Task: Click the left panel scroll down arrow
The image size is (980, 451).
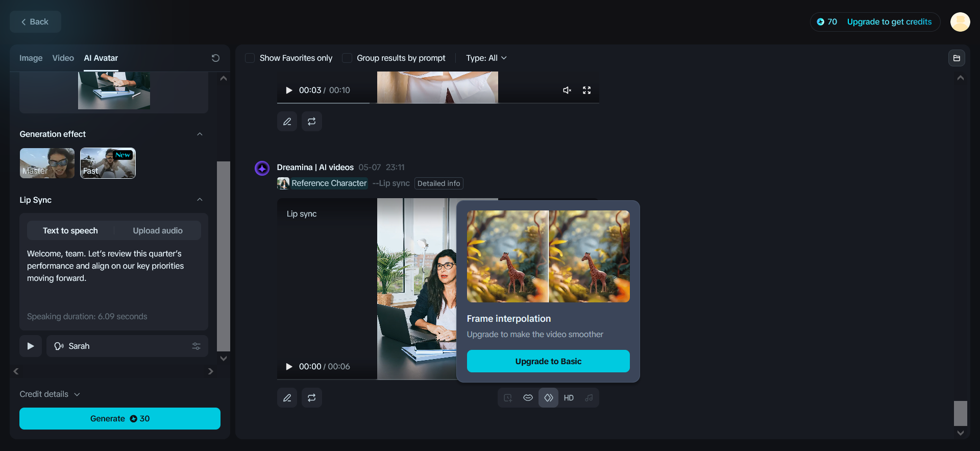Action: tap(224, 359)
